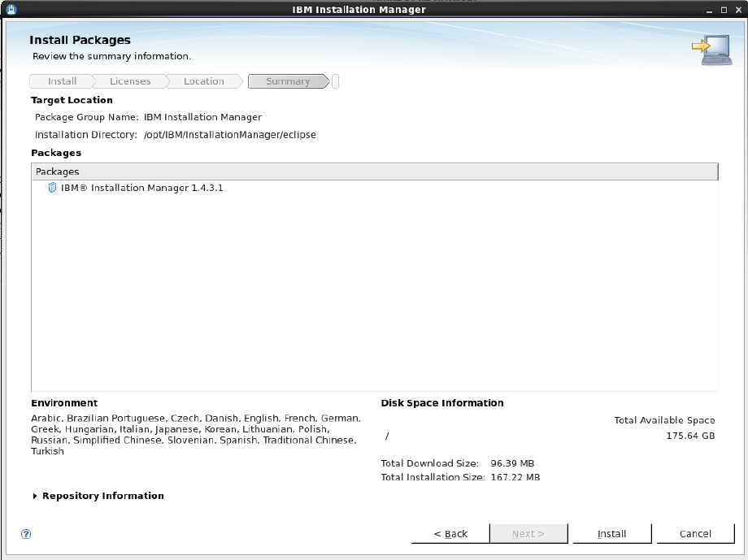
Task: Minimize the IBM Installation Manager window
Action: (x=709, y=10)
